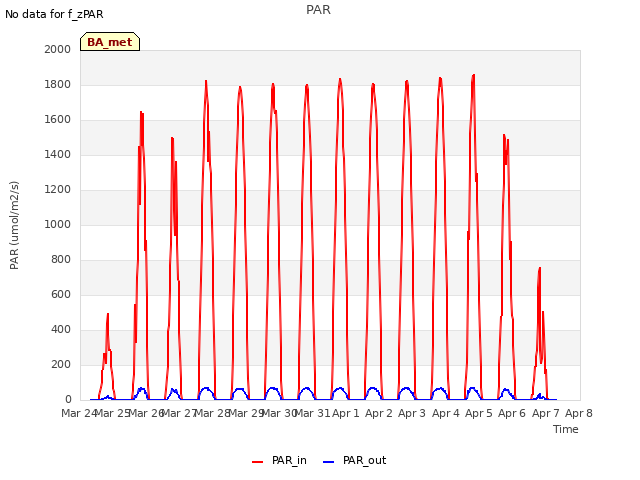Click the Apr 4 x-axis tick label
The width and height of the screenshot is (640, 480).
[x=446, y=413]
